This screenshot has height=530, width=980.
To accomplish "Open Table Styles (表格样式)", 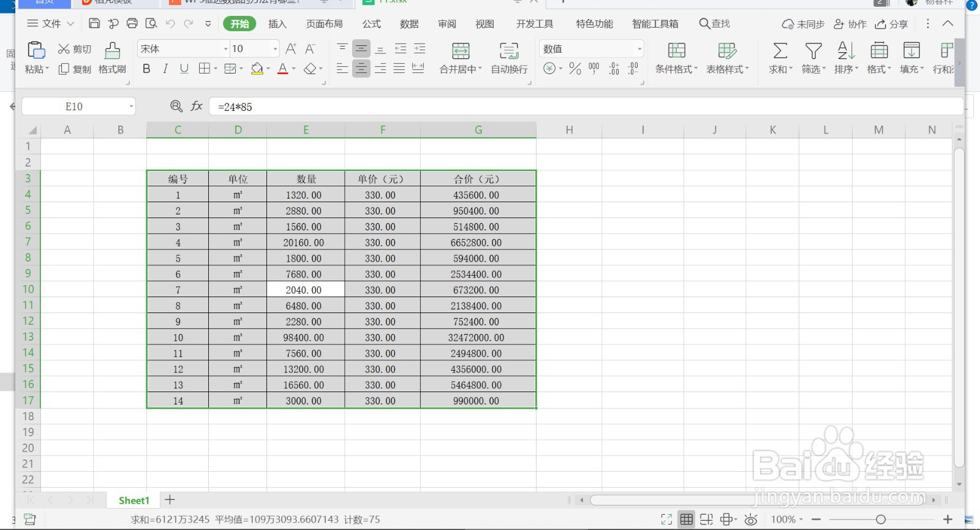I will click(x=727, y=58).
